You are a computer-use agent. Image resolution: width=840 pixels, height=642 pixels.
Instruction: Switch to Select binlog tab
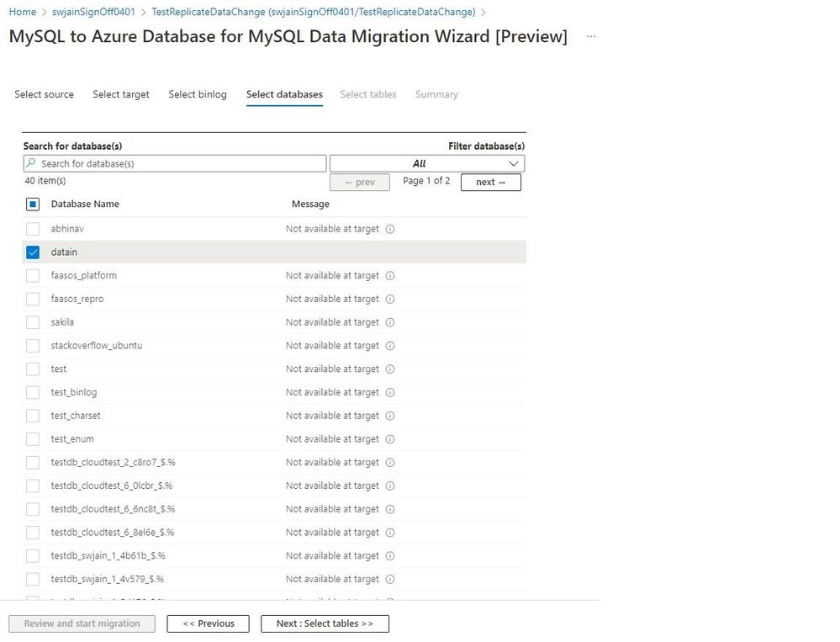click(x=198, y=94)
